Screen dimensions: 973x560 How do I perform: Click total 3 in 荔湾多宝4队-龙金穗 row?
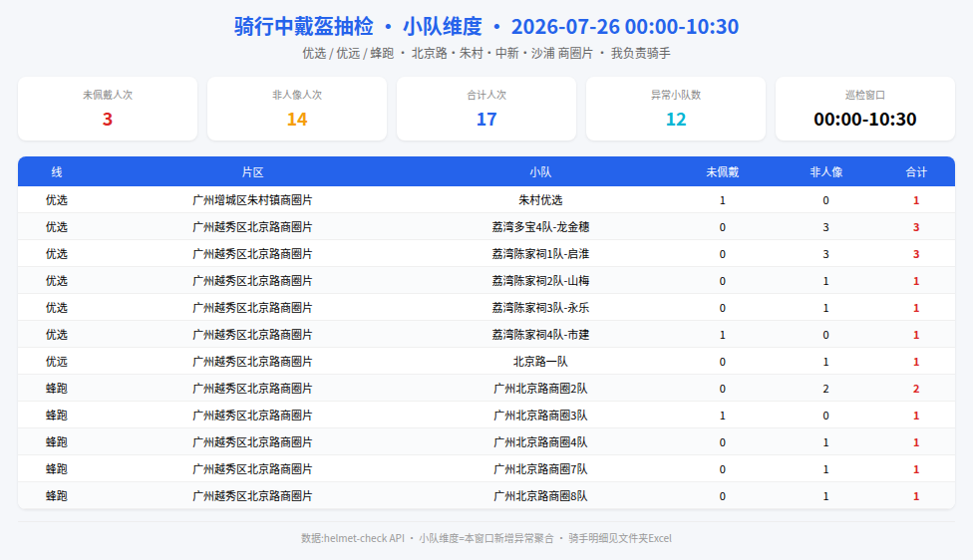(x=916, y=227)
